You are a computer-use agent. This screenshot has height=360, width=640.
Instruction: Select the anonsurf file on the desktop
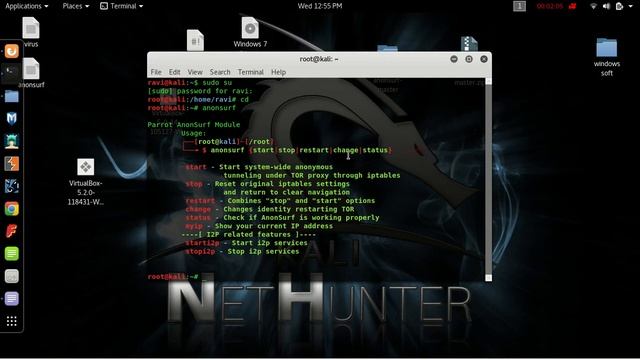tap(31, 73)
